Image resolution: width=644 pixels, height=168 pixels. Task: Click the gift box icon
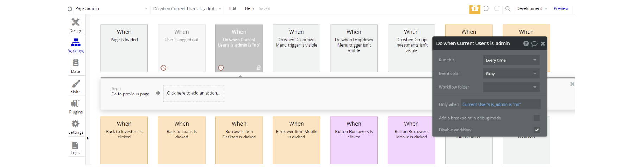pyautogui.click(x=474, y=9)
